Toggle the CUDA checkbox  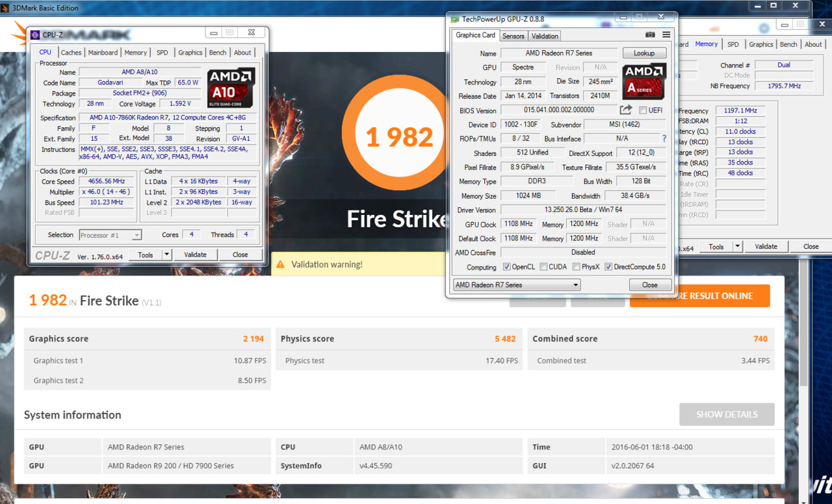pos(543,267)
